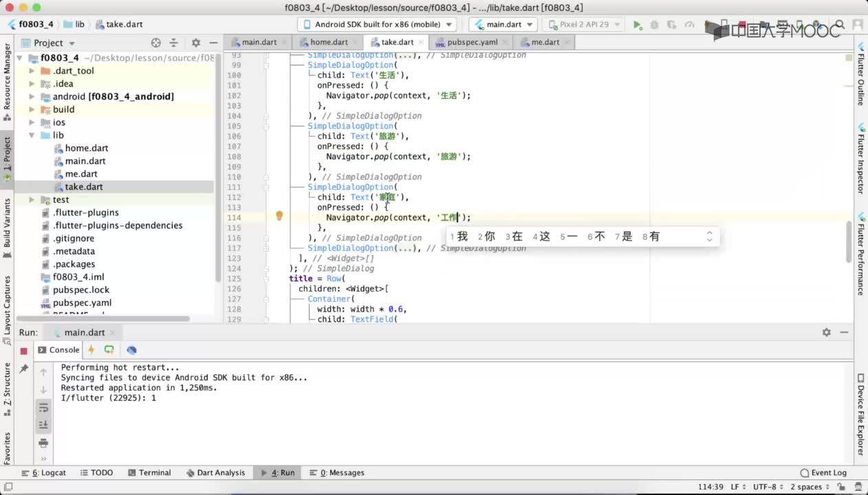The image size is (868, 495).
Task: Run the app with green play icon
Action: coord(638,24)
